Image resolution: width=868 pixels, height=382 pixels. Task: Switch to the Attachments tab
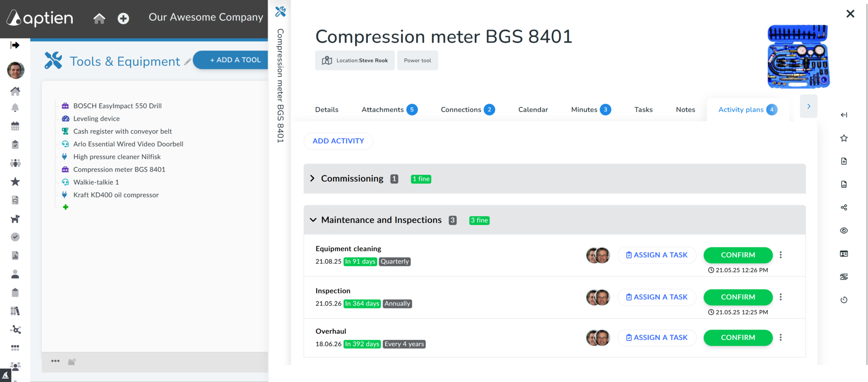[x=389, y=110]
